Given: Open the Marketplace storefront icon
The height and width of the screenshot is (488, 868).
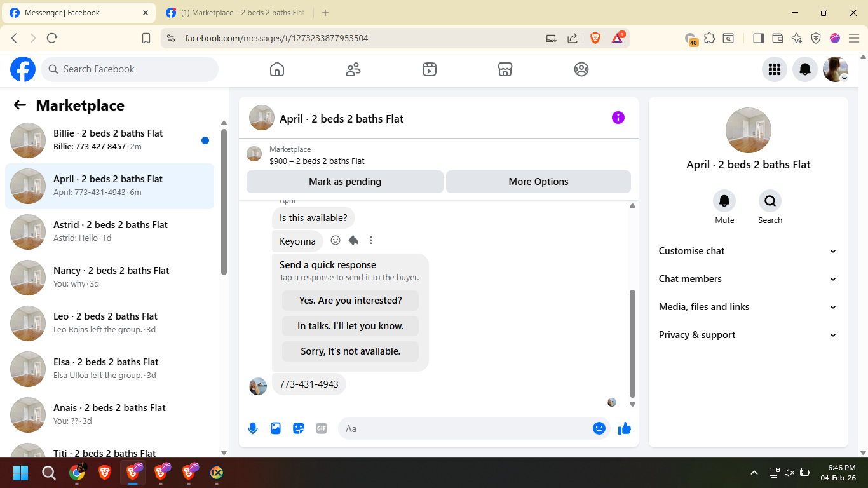Looking at the screenshot, I should point(505,69).
